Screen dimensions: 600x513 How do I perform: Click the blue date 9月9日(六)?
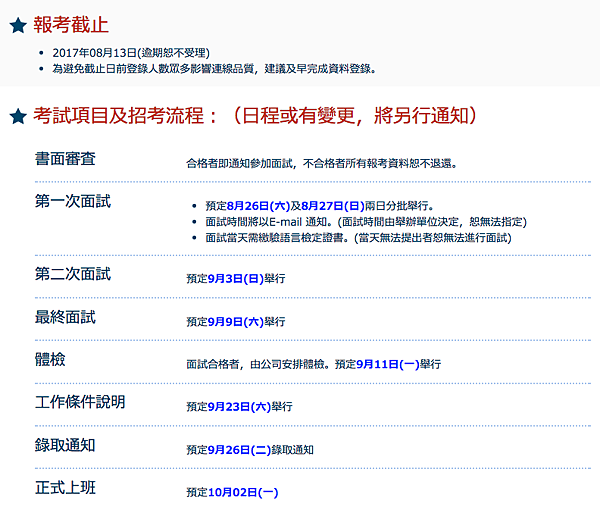(x=236, y=322)
